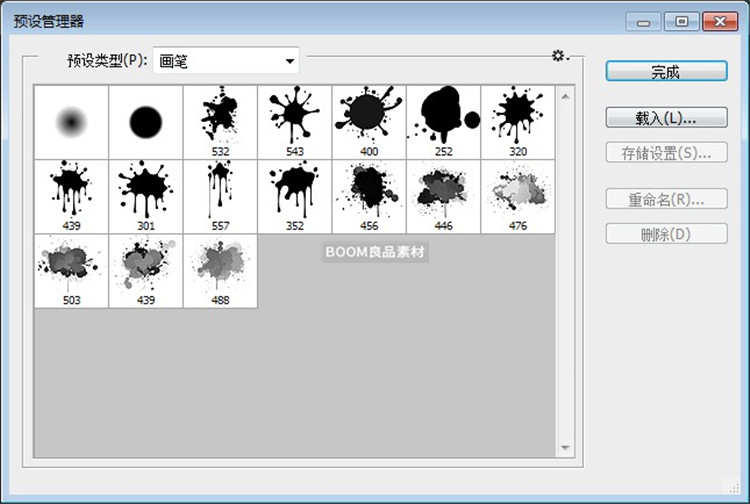Click the 存储设置(S)... button
Image resolution: width=750 pixels, height=504 pixels.
[666, 153]
